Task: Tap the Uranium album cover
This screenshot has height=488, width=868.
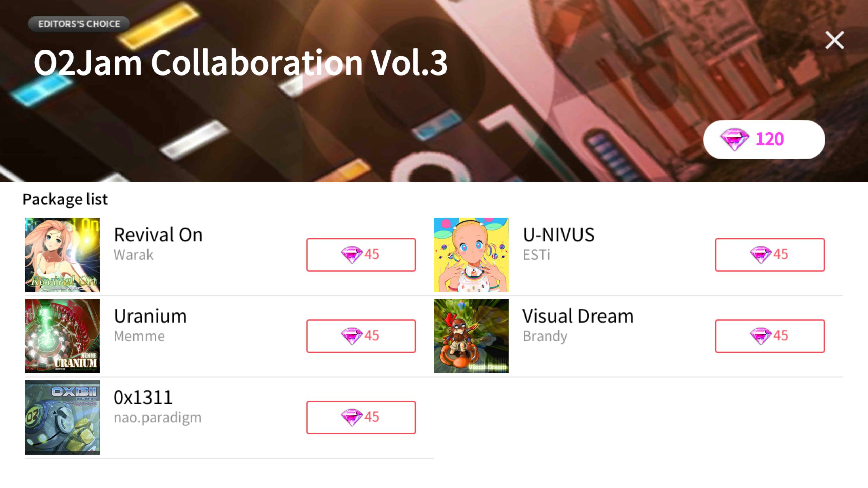Action: pos(62,336)
